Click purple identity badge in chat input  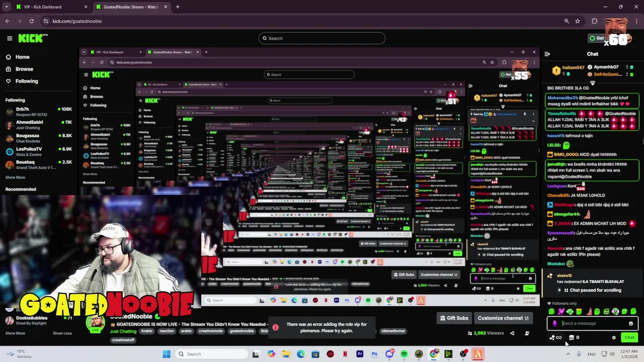click(554, 324)
